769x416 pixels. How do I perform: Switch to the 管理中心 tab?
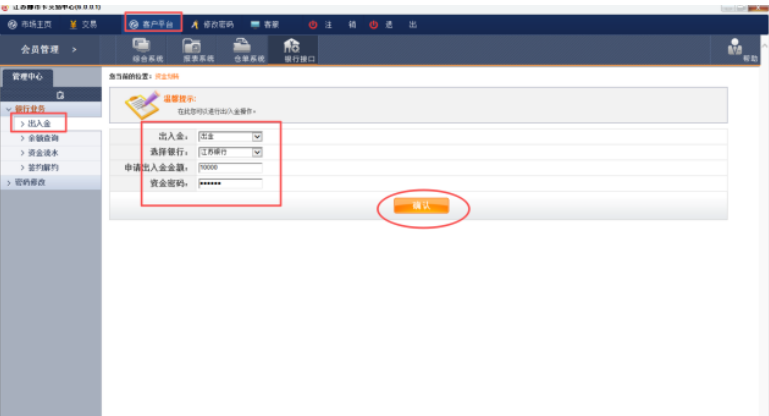point(27,76)
